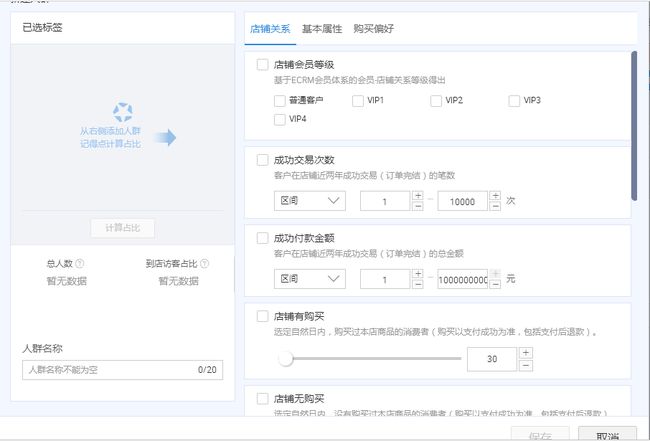Increase the 10000 maximum transaction count
Screen dimensions: 650x441
(495, 196)
